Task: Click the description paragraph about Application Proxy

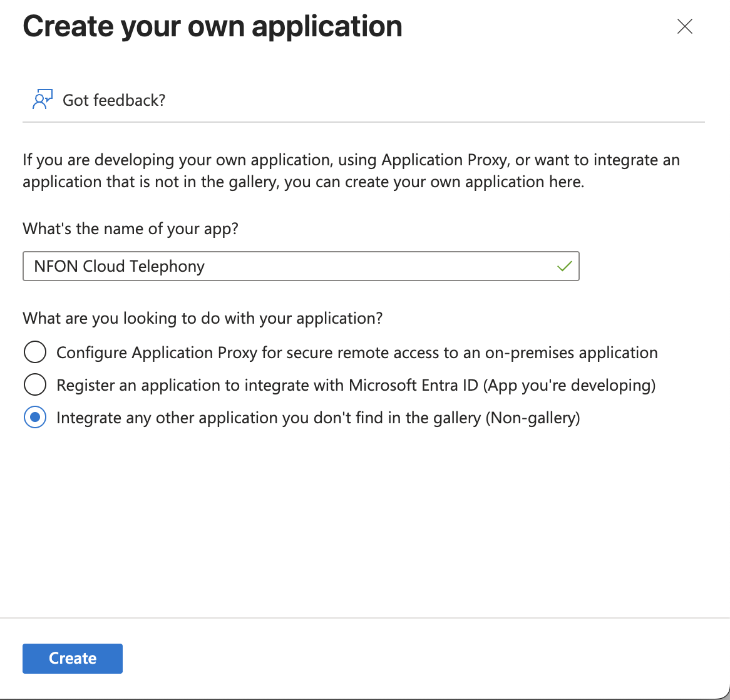Action: (351, 170)
